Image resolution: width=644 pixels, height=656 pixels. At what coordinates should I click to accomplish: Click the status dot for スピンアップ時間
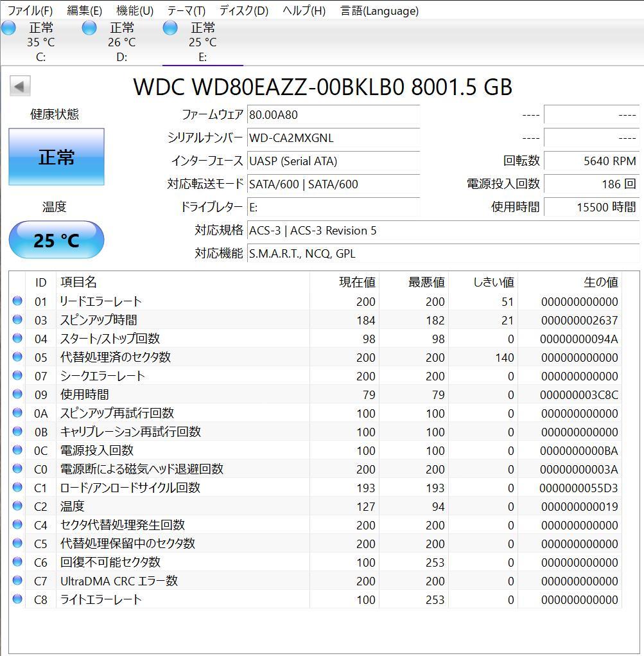17,319
